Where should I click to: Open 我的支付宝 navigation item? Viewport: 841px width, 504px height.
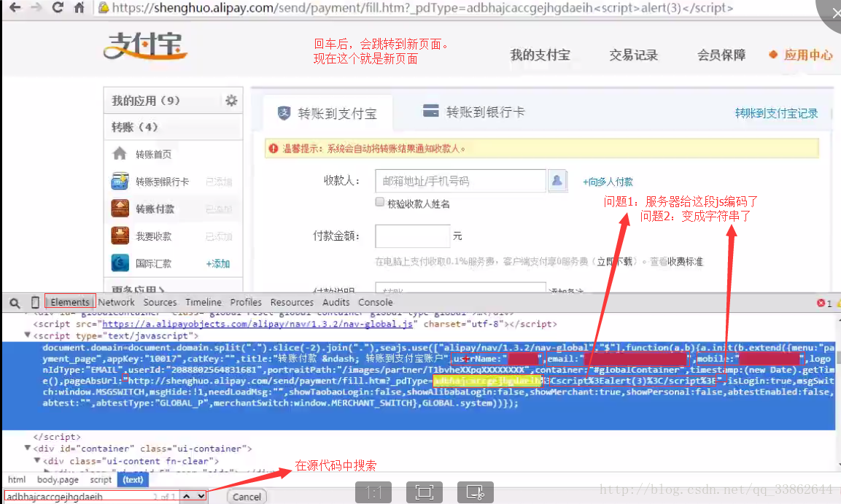coord(540,55)
